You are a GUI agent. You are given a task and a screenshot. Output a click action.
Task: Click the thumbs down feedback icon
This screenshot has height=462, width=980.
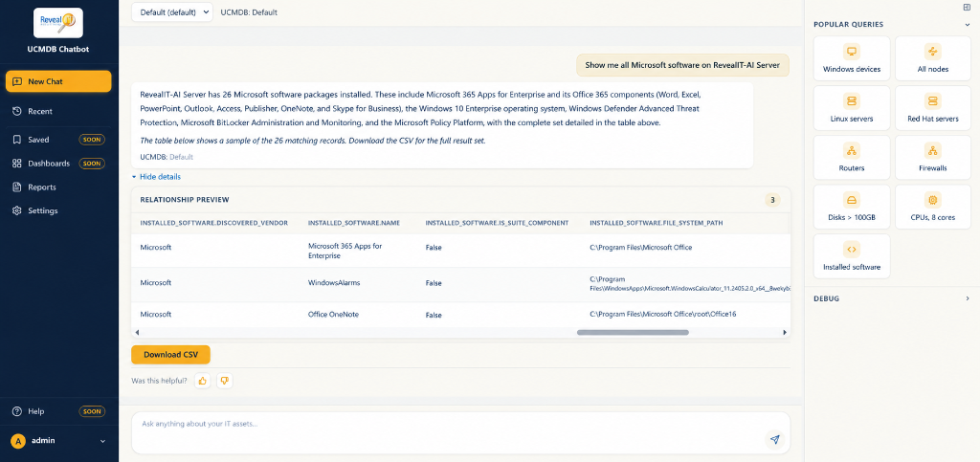(224, 380)
